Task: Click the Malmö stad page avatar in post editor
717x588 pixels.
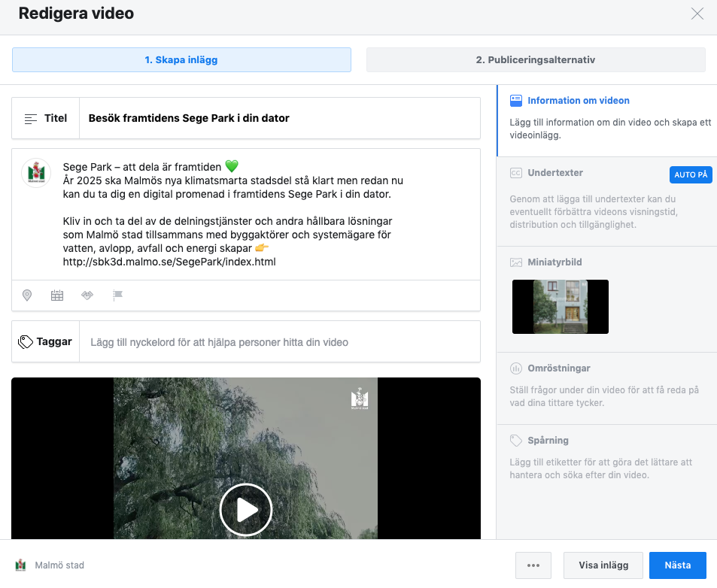Action: tap(36, 173)
